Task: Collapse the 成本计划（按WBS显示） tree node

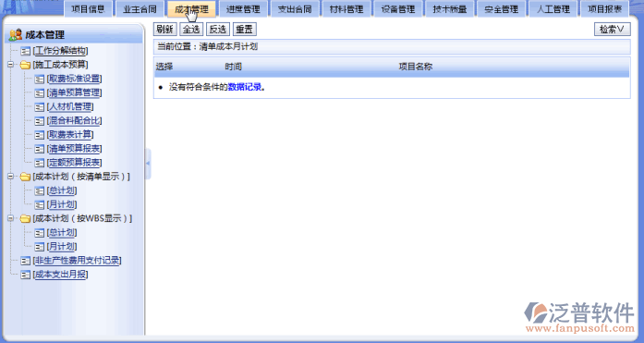Action: click(11, 218)
